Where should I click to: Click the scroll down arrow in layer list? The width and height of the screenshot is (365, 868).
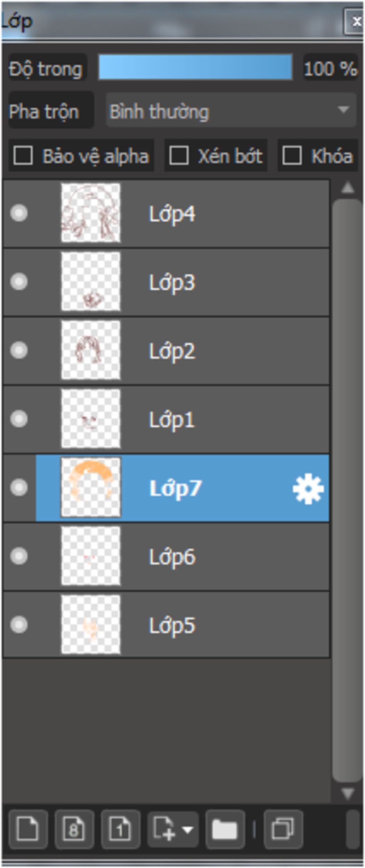pyautogui.click(x=347, y=793)
